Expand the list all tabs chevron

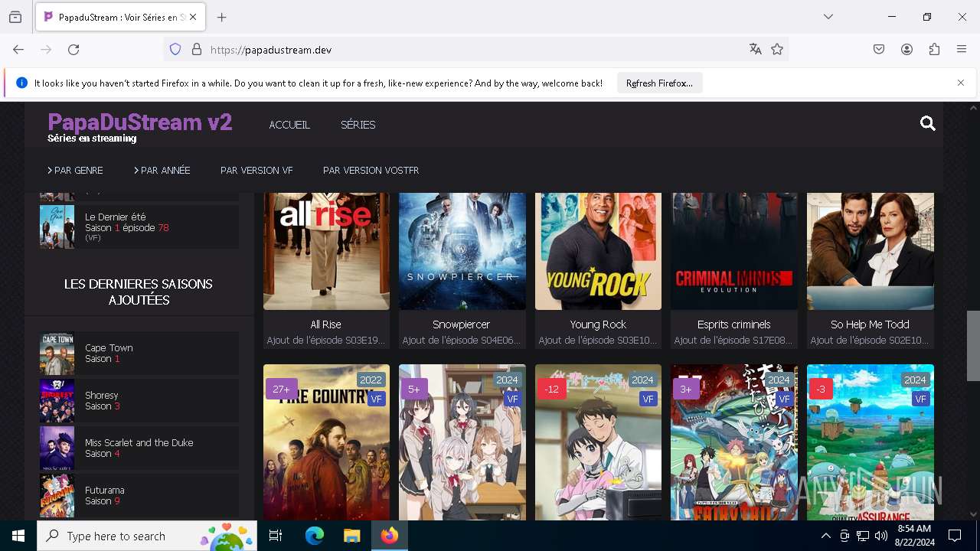pos(828,17)
